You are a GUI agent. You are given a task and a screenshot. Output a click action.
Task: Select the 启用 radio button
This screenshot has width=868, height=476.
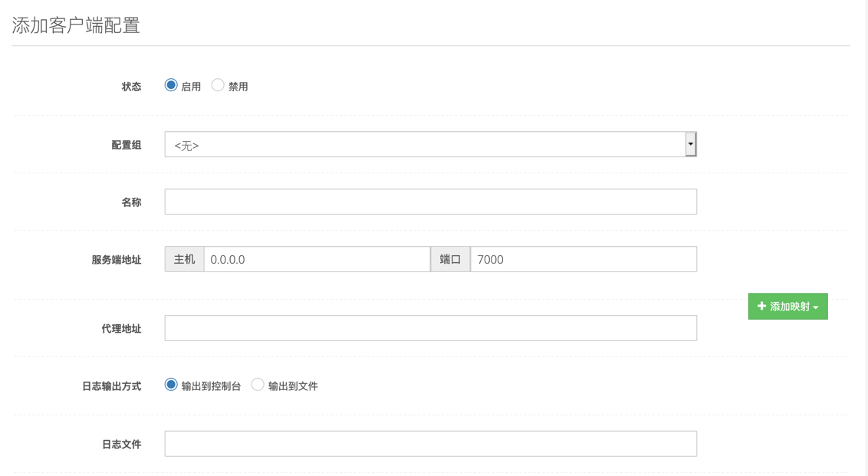tap(171, 85)
